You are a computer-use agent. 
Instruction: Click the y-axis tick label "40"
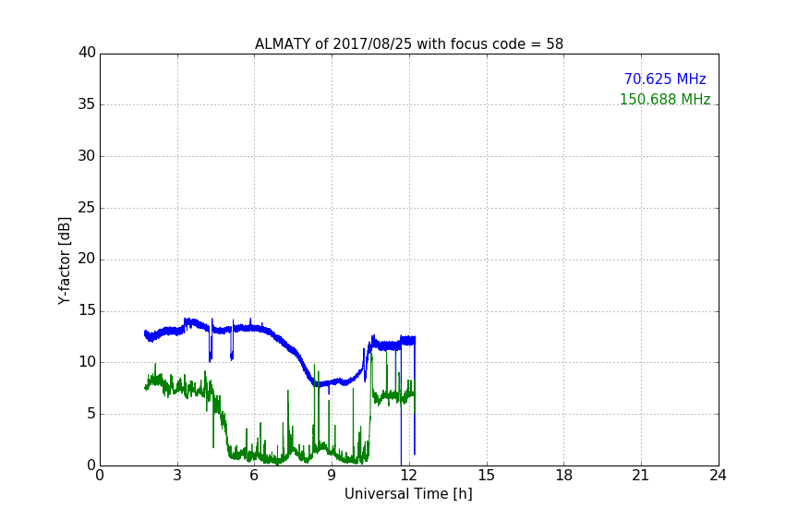pos(87,53)
